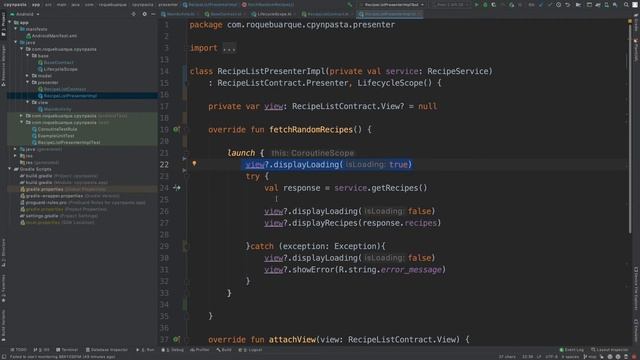Screen dimensions: 640x360
Task: Open the Logcat tool window
Action: 250,350
